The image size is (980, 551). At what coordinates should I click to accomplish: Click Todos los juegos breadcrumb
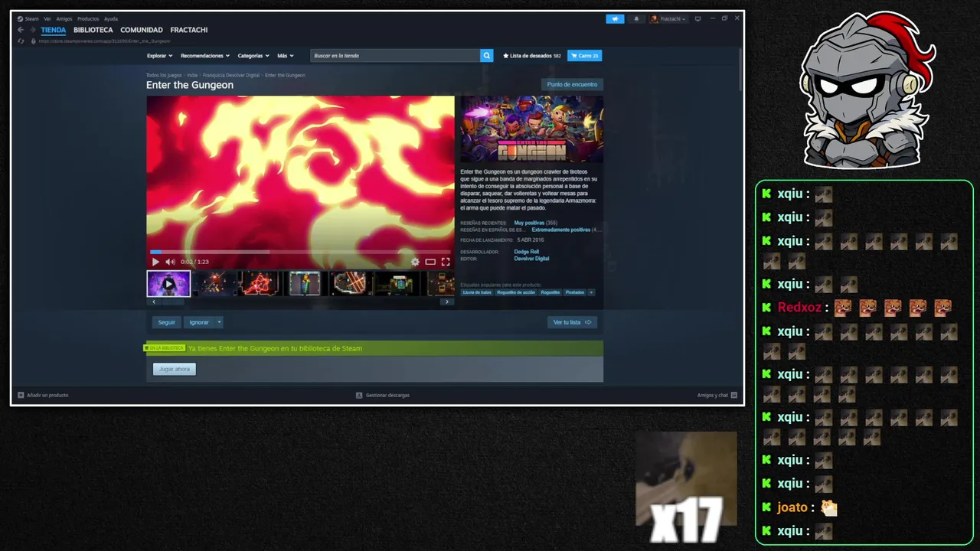point(164,75)
